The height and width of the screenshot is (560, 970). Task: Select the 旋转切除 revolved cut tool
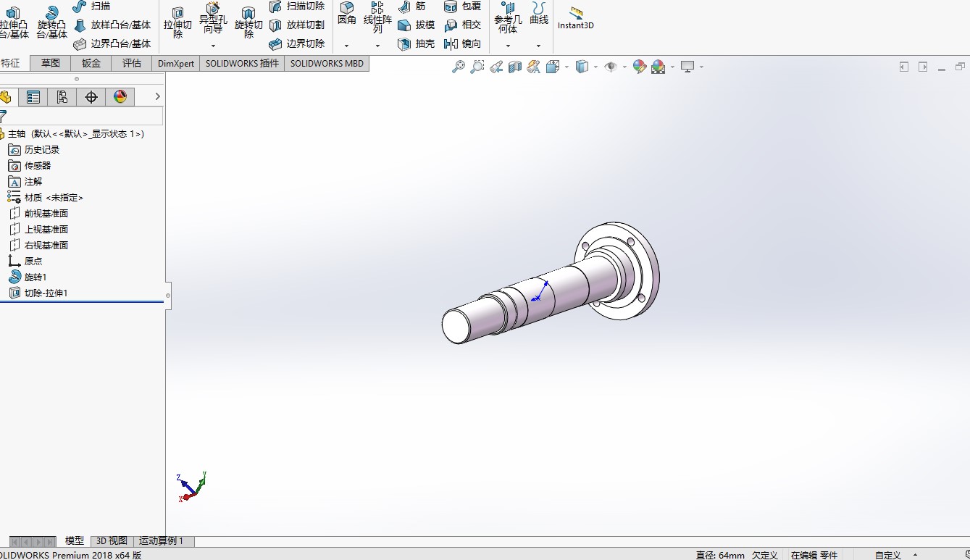(x=248, y=22)
